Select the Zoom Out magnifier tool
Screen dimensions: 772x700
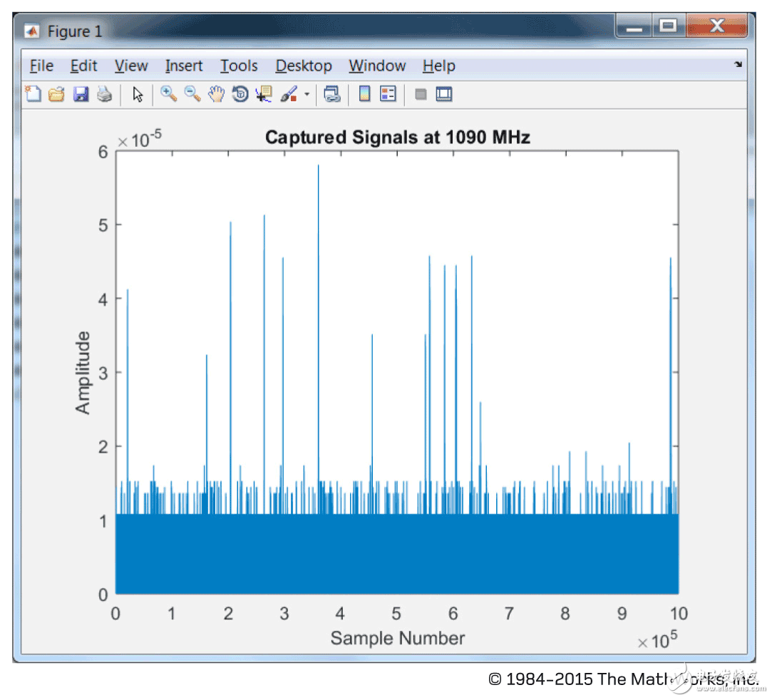[x=192, y=94]
